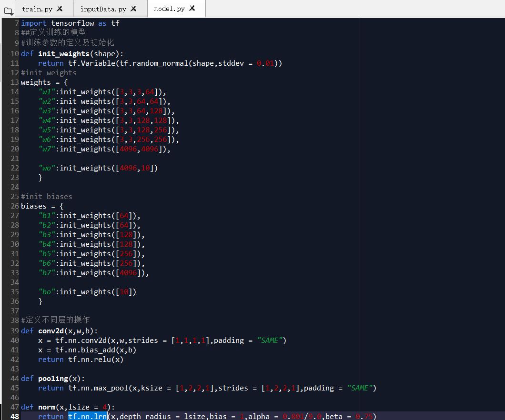Click the tf.nn.relu return statement
The width and height of the screenshot is (505, 420).
tap(81, 360)
